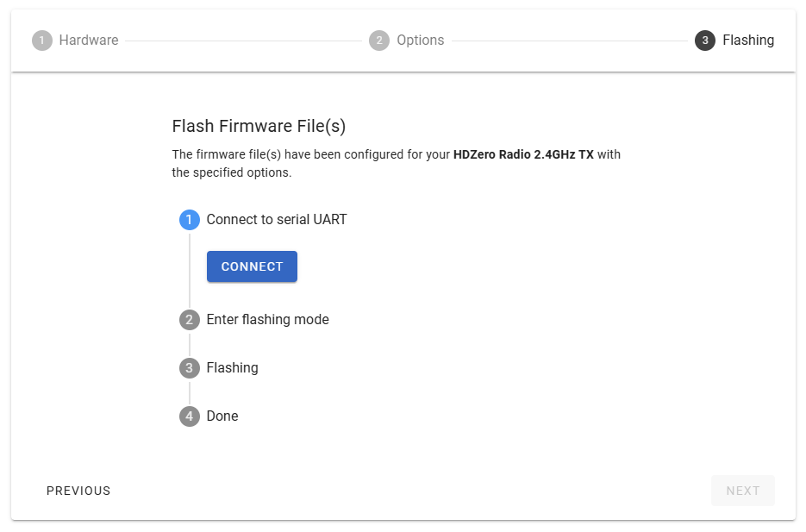This screenshot has height=532, width=806.
Task: Select the Flashing label in top stepper
Action: tap(748, 41)
